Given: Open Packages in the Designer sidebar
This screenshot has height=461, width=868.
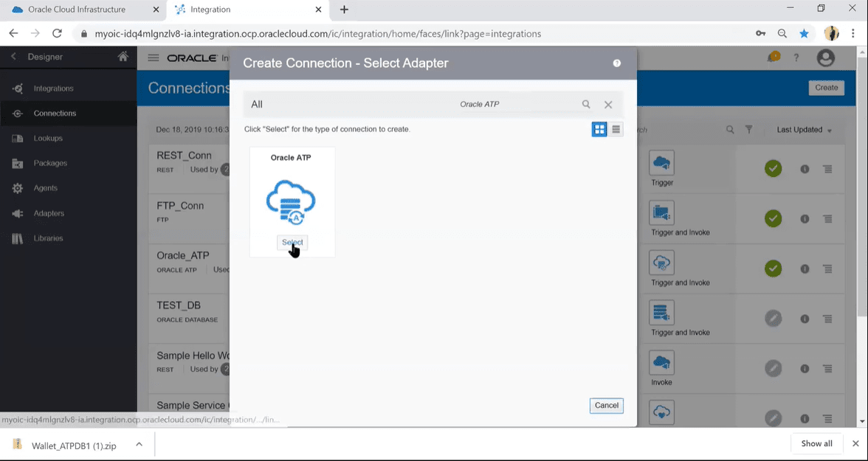Looking at the screenshot, I should (x=50, y=163).
